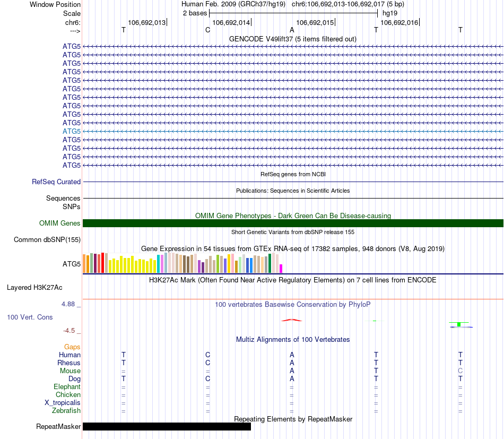Click the dark green bar in GTEx chart
Viewport: 504px width, 439px height.
[270, 263]
